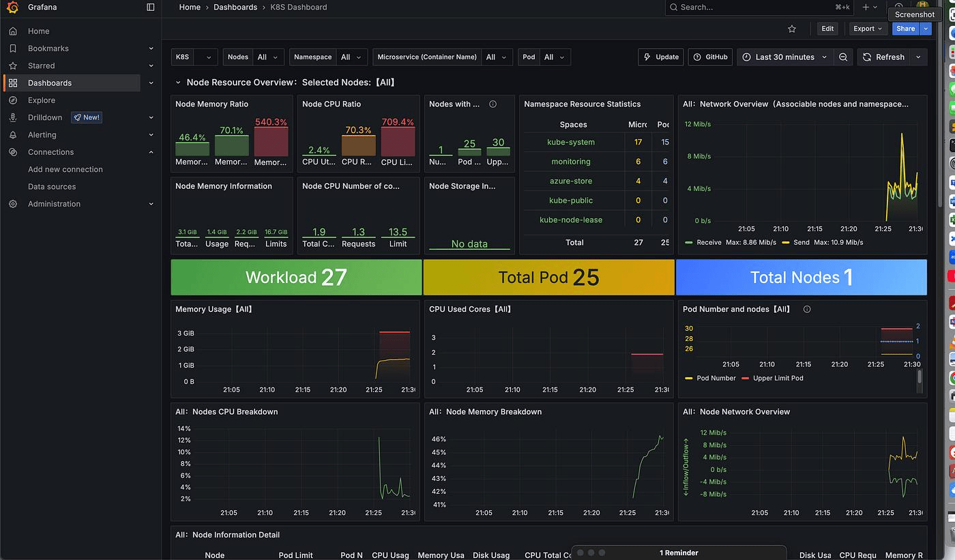Click the info icon on Nodes with panel
Viewport: 955px width, 560px height.
pos(493,104)
